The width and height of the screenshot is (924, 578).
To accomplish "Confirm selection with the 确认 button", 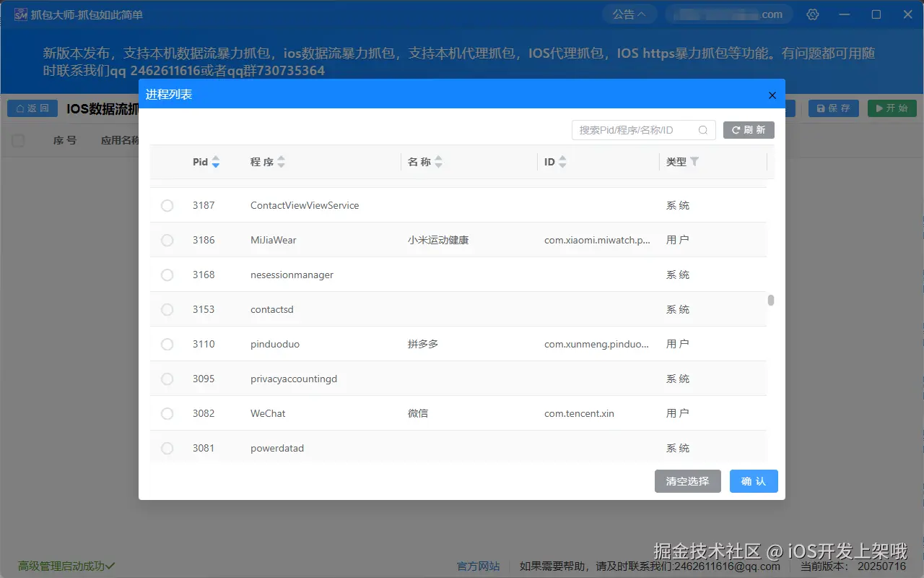I will pyautogui.click(x=754, y=480).
